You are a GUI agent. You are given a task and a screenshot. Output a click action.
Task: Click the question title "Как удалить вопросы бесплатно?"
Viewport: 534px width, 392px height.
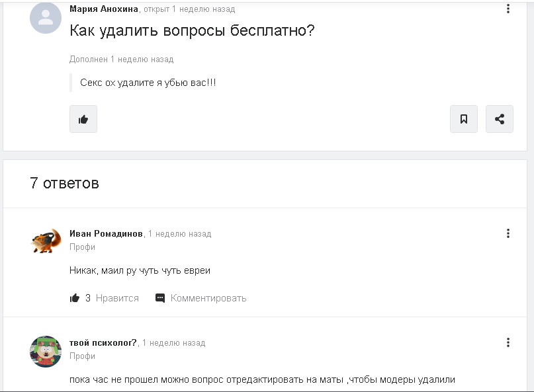pos(192,30)
